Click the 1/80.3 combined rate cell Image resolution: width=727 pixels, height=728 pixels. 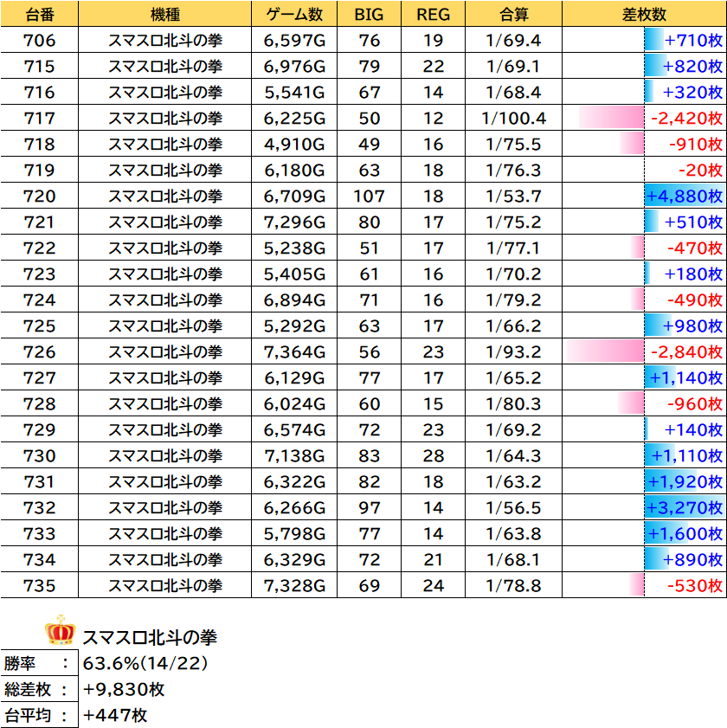[x=513, y=403]
